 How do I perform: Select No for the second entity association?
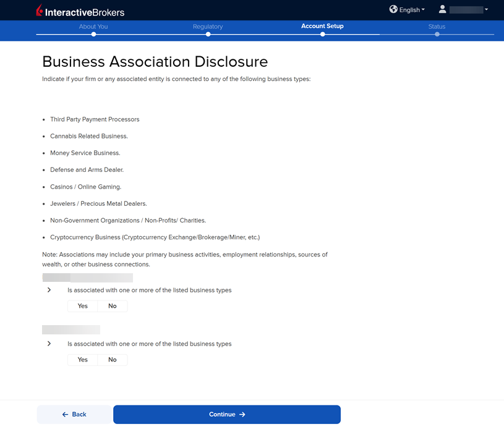pyautogui.click(x=113, y=360)
